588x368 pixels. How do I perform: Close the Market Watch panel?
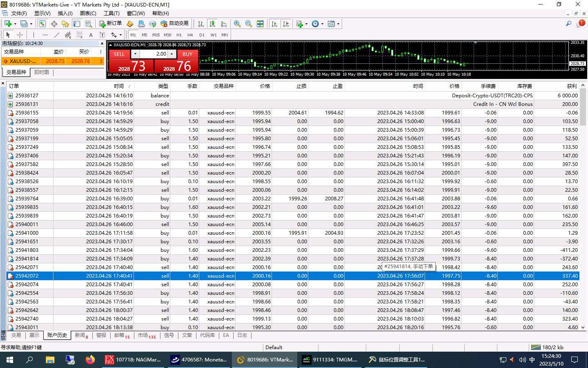pos(102,43)
